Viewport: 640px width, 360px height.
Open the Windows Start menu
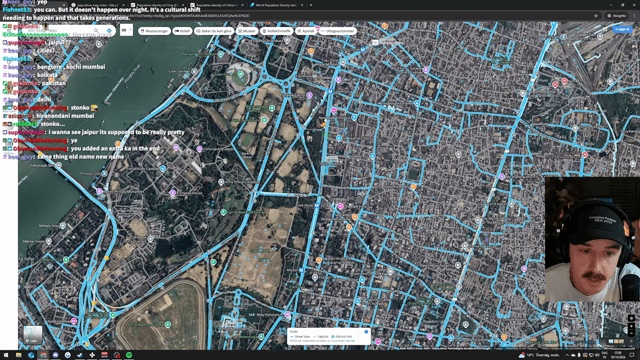pos(6,355)
